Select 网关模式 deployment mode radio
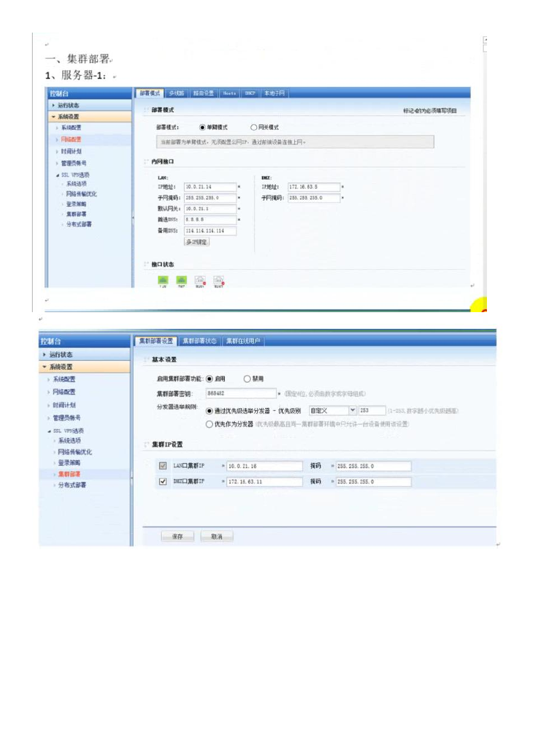 pyautogui.click(x=253, y=127)
